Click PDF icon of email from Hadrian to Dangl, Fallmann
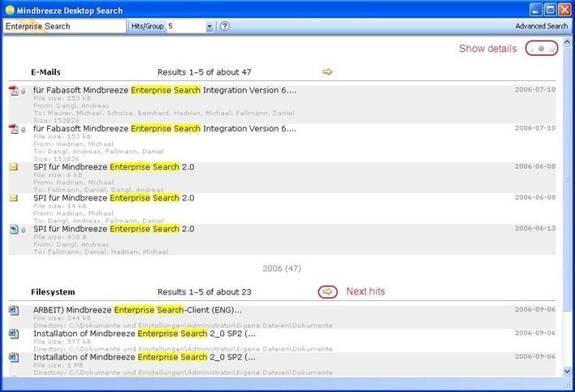This screenshot has height=392, width=575. (14, 128)
